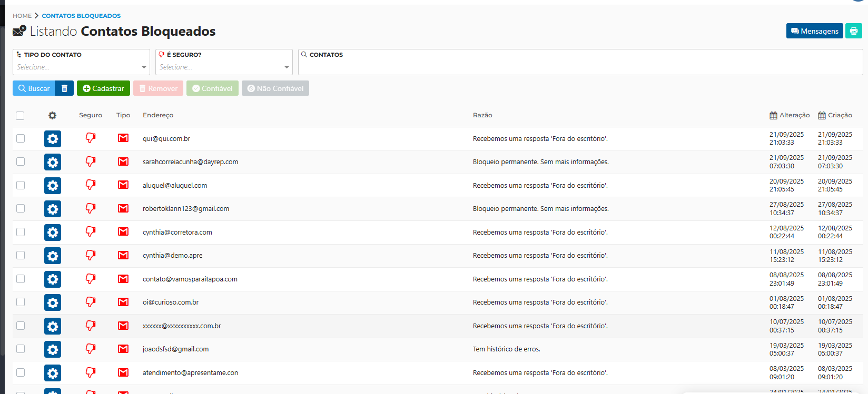
Task: Expand the Tipo do Contato dropdown
Action: tap(81, 67)
